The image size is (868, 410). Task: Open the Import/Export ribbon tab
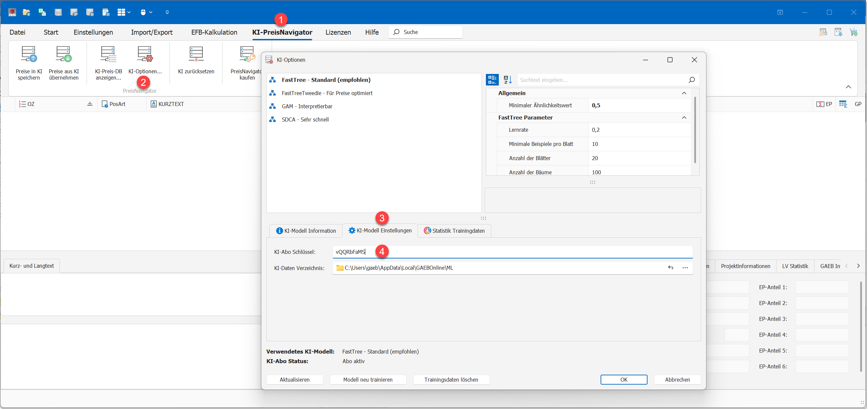coord(152,32)
